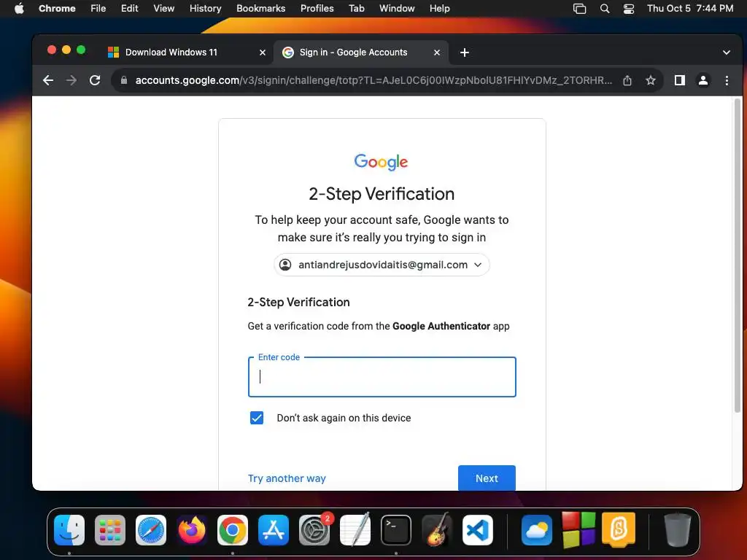Open a new tab with the plus button
Image resolution: width=747 pixels, height=560 pixels.
[465, 52]
